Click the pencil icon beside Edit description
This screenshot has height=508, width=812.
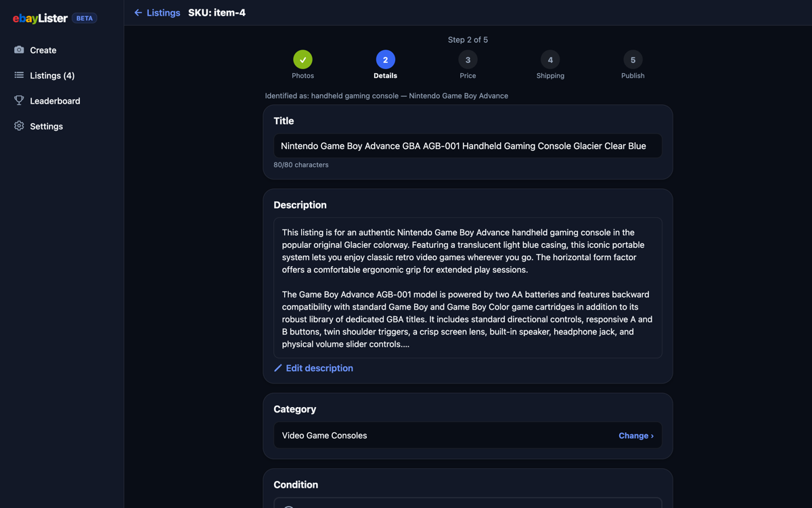click(278, 368)
